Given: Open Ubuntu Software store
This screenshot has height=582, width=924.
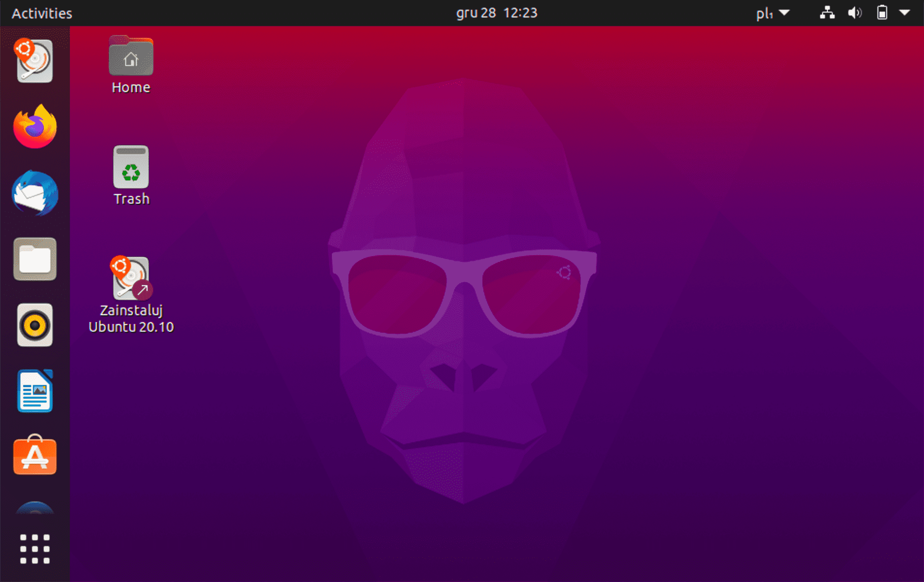Looking at the screenshot, I should click(35, 455).
